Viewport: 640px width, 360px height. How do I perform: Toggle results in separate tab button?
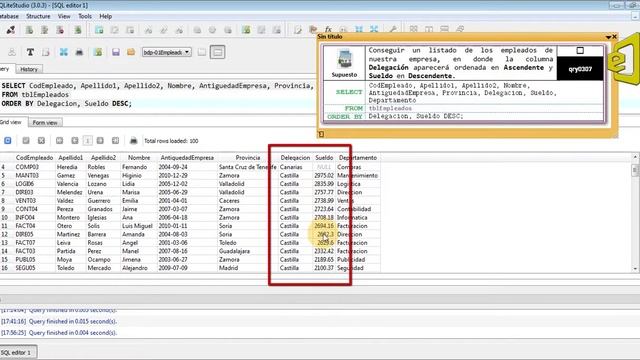(x=202, y=52)
